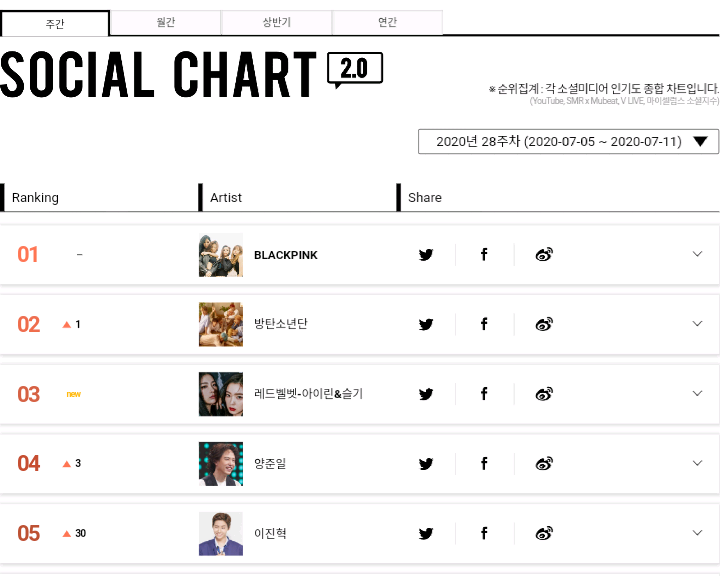The height and width of the screenshot is (576, 720).
Task: Share BLACKPINK ranking on Weibo
Action: [x=544, y=255]
